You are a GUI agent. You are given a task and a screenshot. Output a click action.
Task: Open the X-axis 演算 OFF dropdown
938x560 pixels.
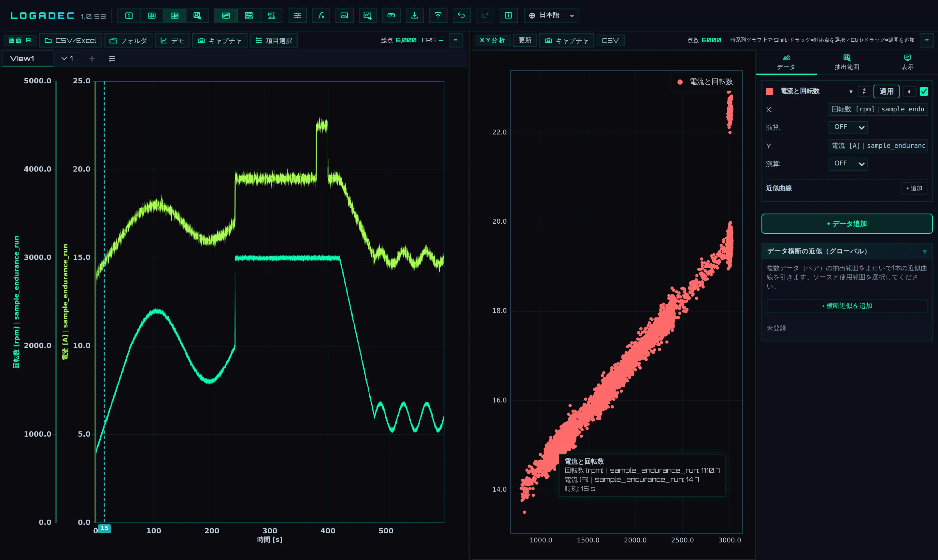coord(848,127)
